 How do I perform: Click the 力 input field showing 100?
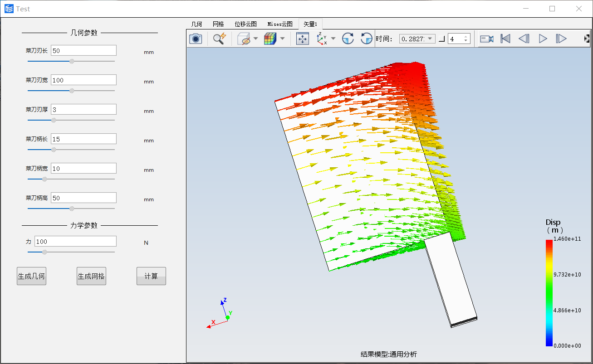click(75, 241)
